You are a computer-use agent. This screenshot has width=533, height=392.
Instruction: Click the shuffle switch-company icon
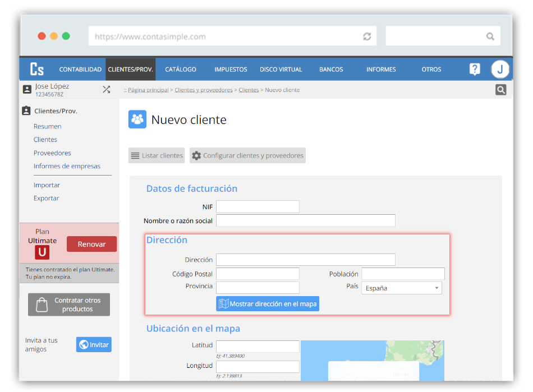106,89
